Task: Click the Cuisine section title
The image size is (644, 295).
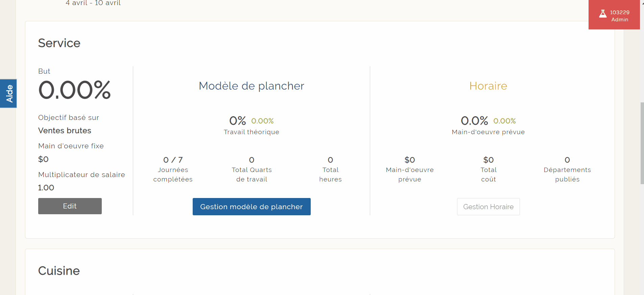Action: [59, 271]
